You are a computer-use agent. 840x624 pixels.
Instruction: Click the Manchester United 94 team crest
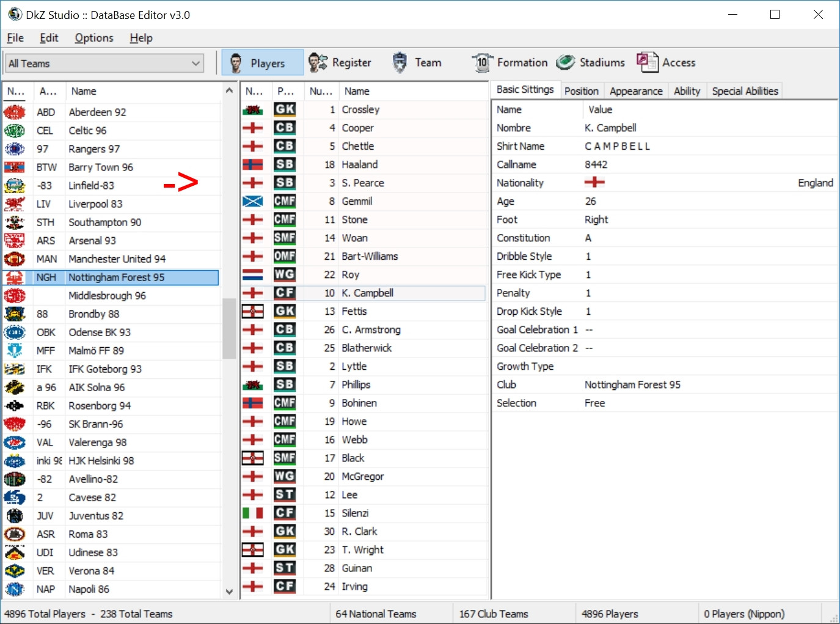pyautogui.click(x=15, y=259)
